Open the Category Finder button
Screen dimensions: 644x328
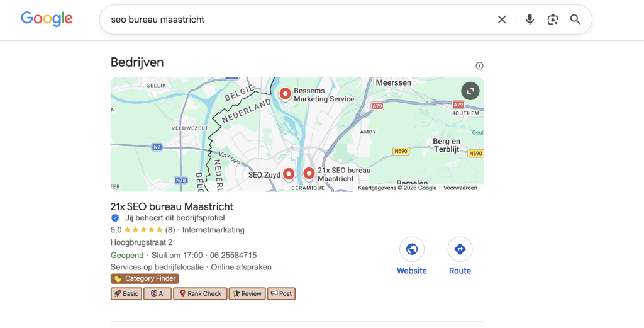[145, 279]
